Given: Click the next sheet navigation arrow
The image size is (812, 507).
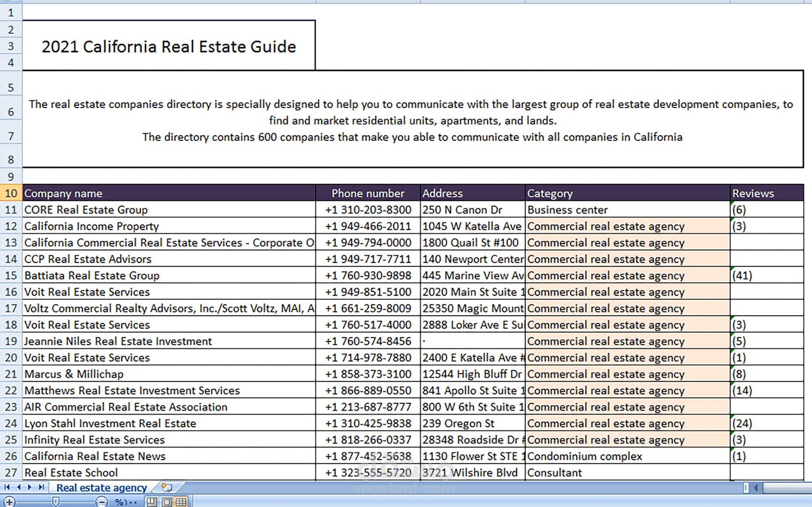Looking at the screenshot, I should pyautogui.click(x=30, y=487).
